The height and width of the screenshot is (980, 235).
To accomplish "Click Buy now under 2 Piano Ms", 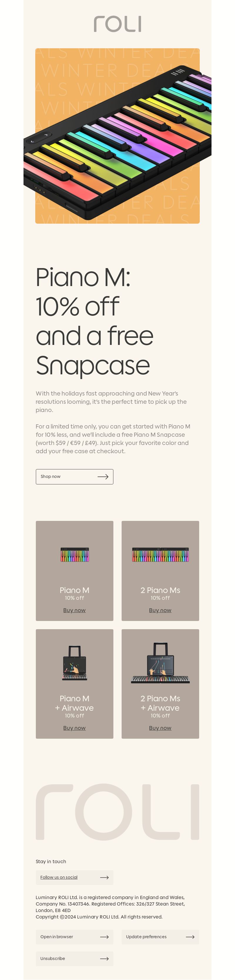I will coord(160,610).
